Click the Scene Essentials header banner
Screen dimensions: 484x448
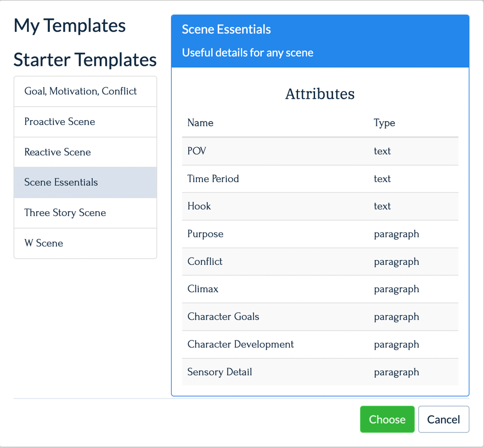pyautogui.click(x=319, y=41)
